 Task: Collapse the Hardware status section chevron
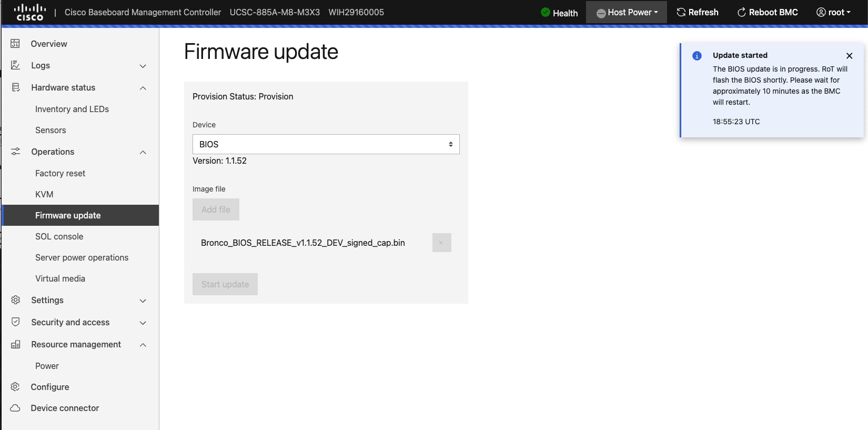click(x=143, y=88)
